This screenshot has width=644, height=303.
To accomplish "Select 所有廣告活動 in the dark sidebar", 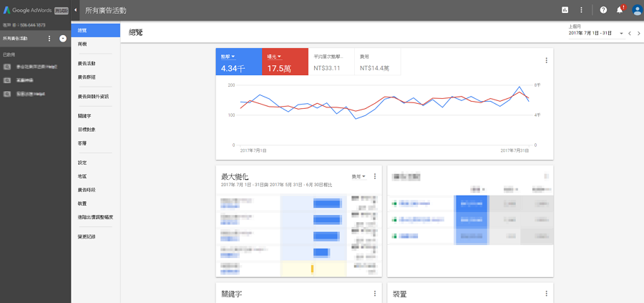I will tap(16, 39).
